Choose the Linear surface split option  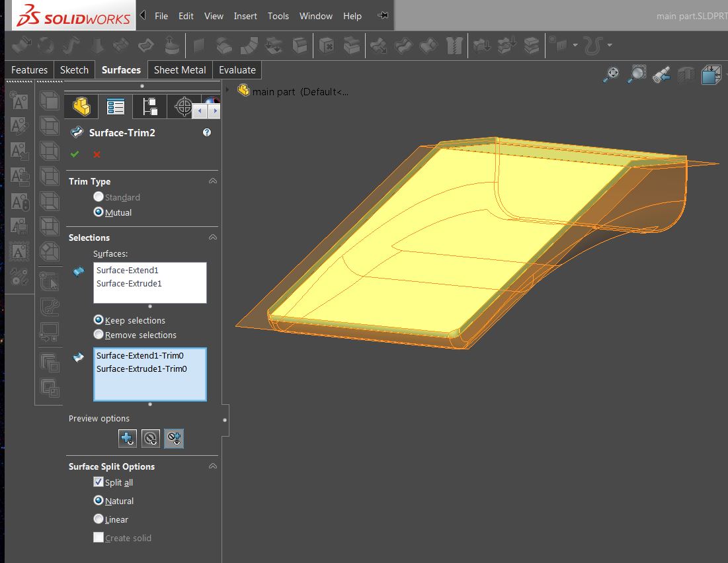click(x=98, y=519)
